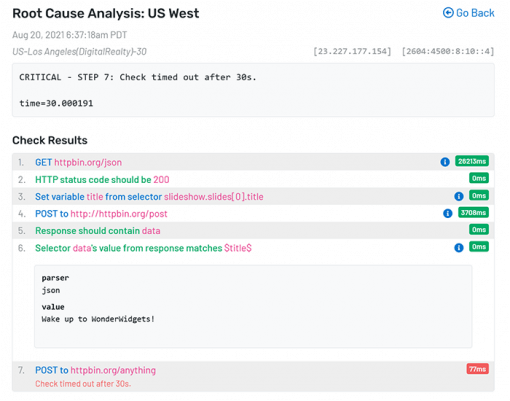Click the Go Back arrow icon
Screen dimensions: 510x401
coord(448,13)
